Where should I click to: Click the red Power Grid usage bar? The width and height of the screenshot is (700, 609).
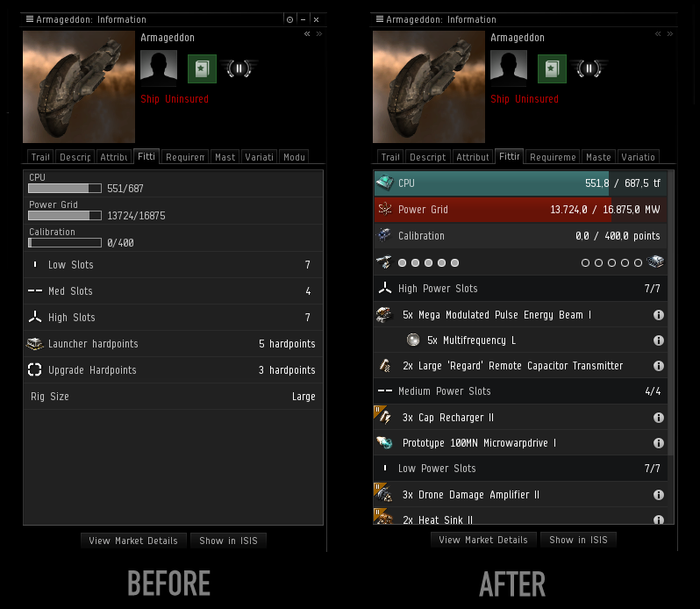[x=521, y=209]
